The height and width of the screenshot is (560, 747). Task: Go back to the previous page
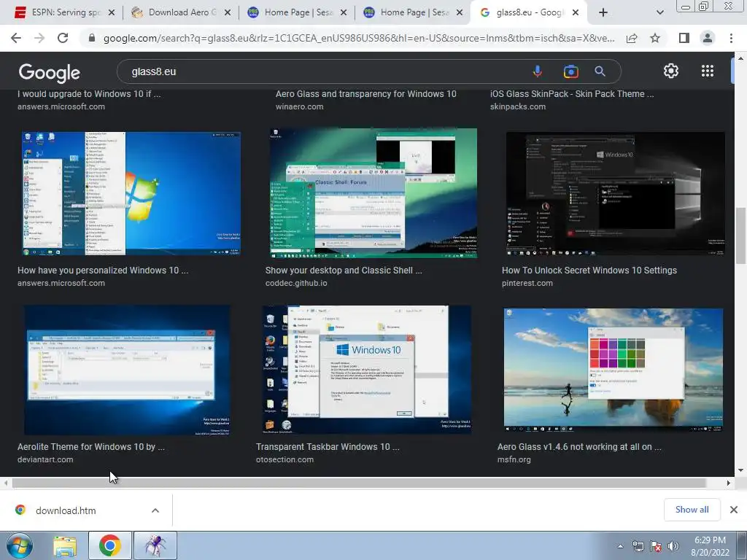[x=16, y=38]
